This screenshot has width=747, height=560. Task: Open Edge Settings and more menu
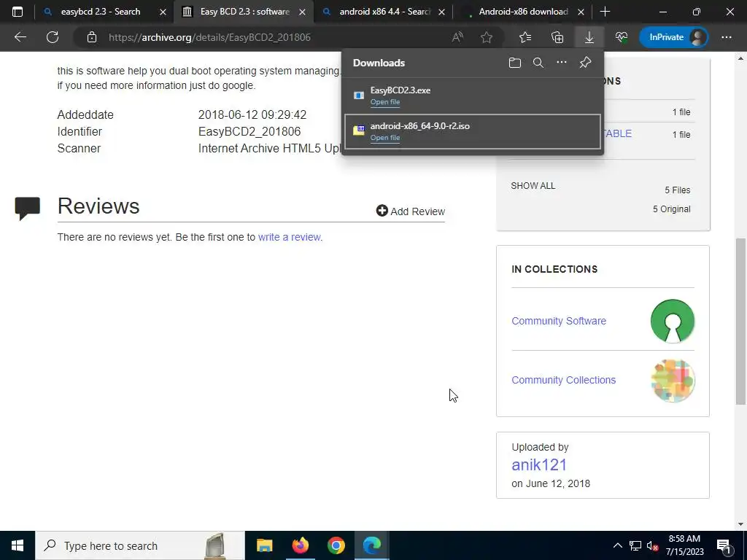pos(727,37)
